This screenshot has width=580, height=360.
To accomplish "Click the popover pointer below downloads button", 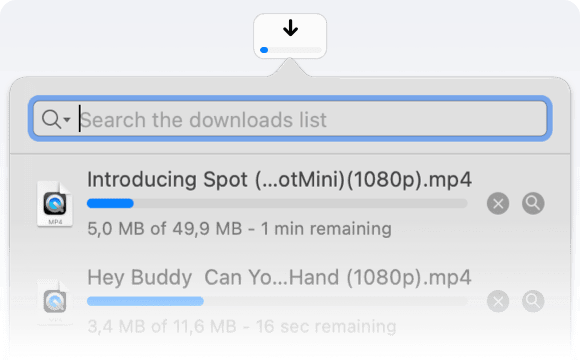I will tap(290, 67).
